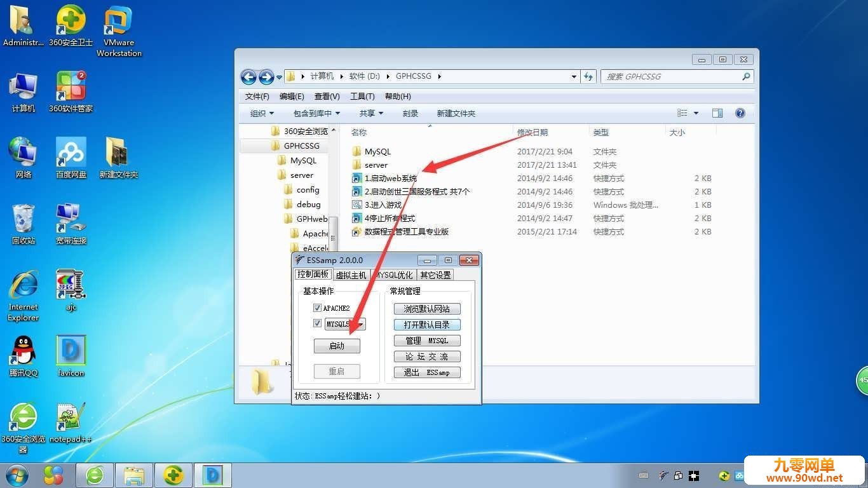
Task: Open the address bar history dropdown
Action: click(574, 76)
